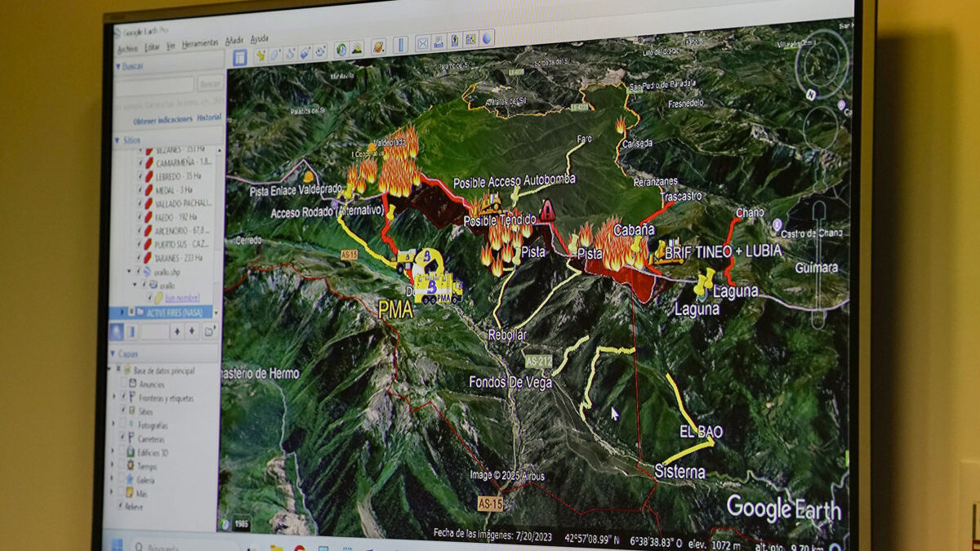
Task: Uncheck the MEDAL - 3 Ha checkbox
Action: pos(140,189)
